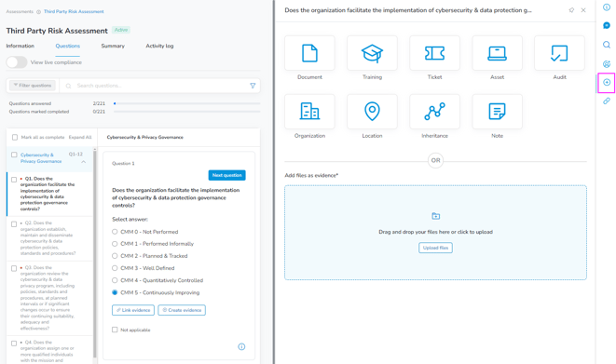
Task: Click Upload files button
Action: point(436,248)
